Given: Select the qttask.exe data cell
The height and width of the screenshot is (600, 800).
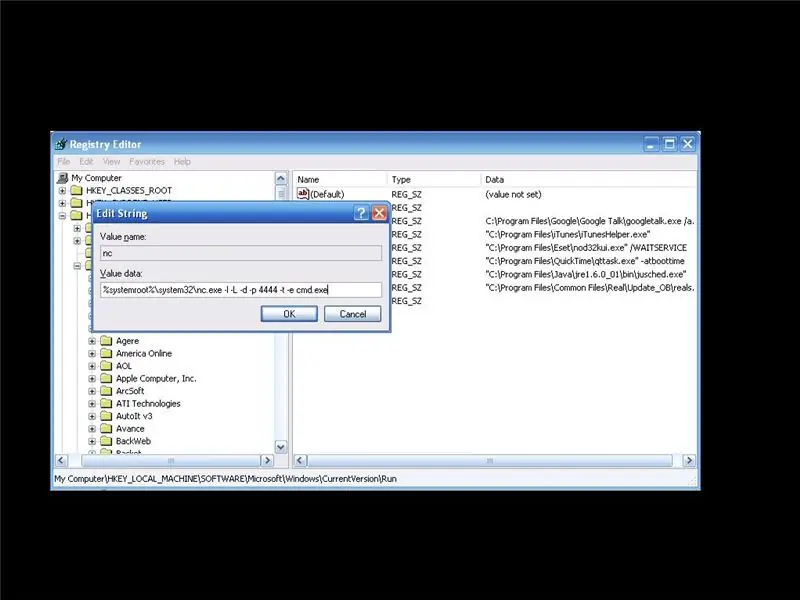Looking at the screenshot, I should [x=585, y=261].
